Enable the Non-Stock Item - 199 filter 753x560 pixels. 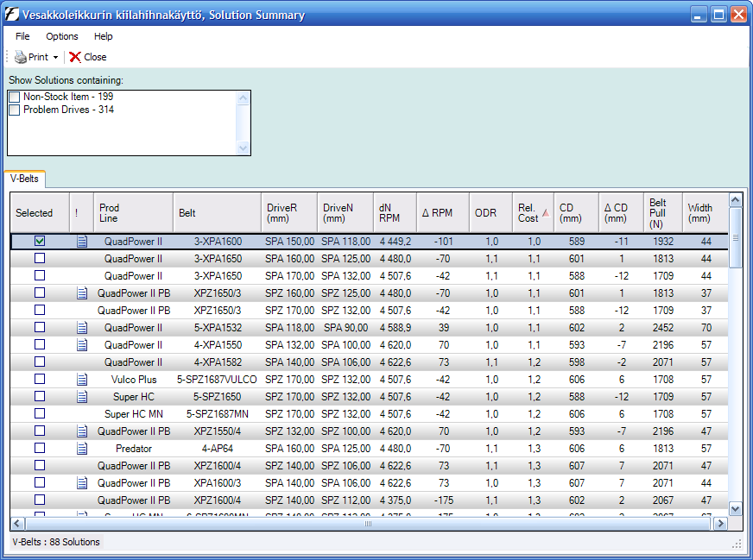tap(15, 97)
